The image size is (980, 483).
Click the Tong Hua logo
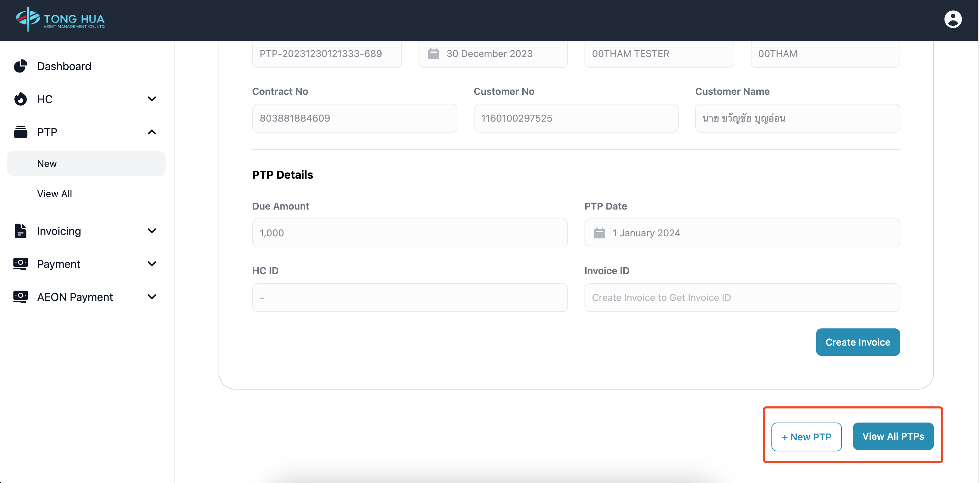pyautogui.click(x=60, y=19)
